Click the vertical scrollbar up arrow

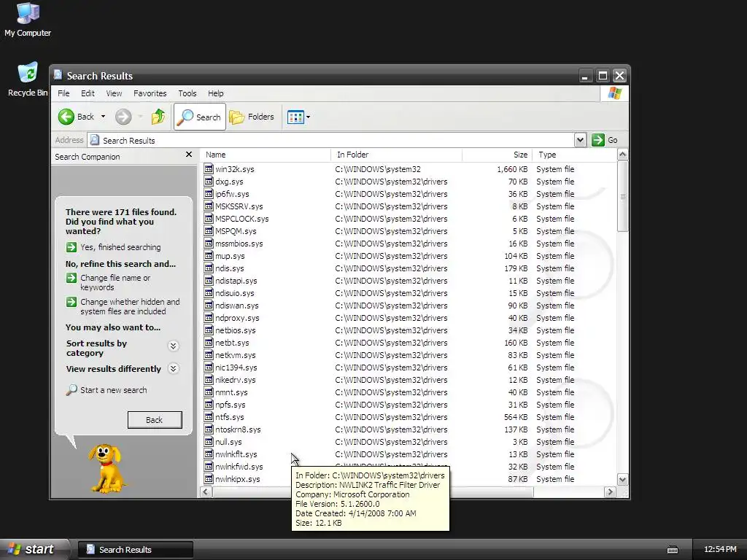622,155
